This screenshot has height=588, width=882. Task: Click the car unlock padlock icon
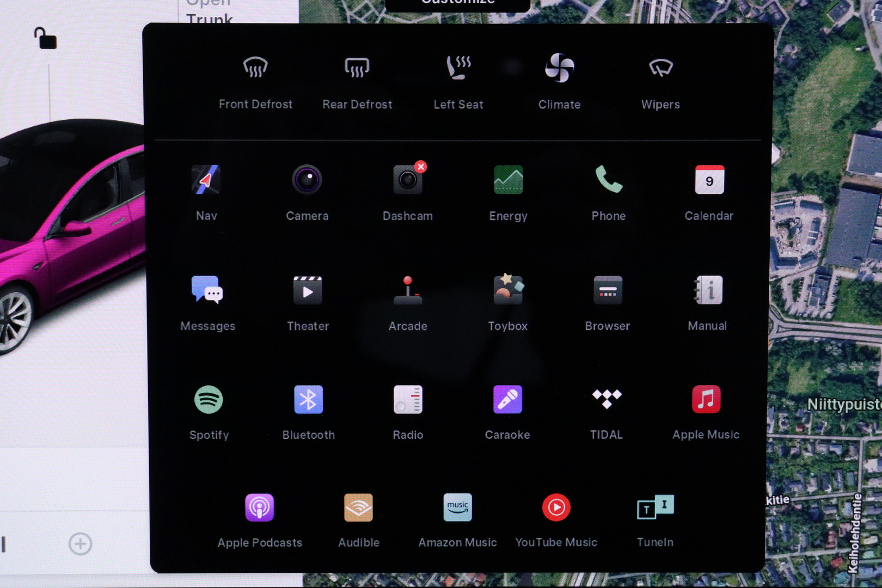tap(45, 39)
